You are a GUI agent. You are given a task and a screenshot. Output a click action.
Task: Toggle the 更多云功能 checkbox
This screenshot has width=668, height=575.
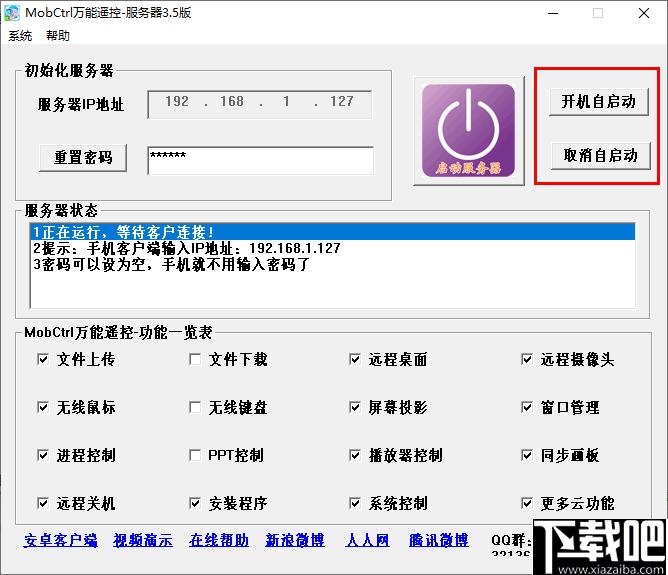point(527,503)
